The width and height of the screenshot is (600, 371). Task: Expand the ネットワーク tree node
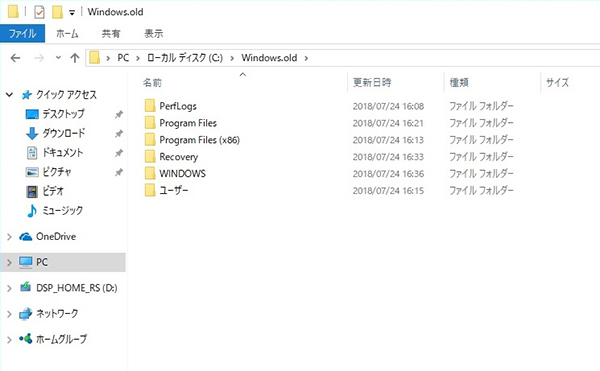10,314
